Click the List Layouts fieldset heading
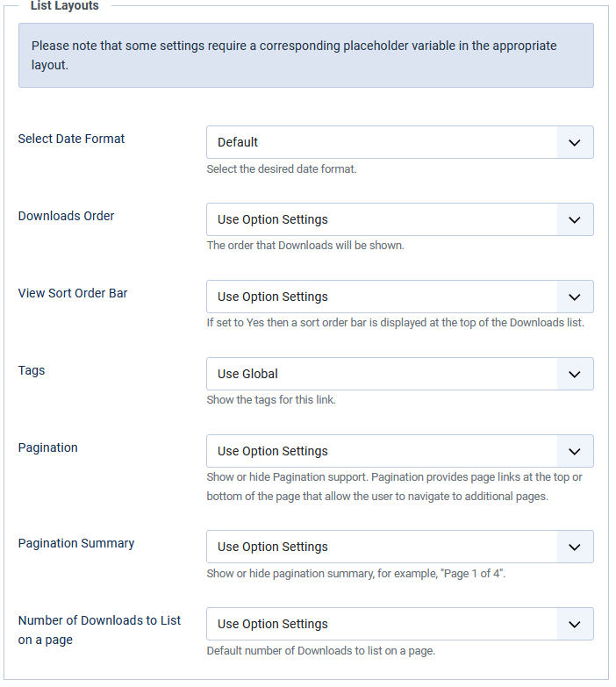This screenshot has height=687, width=616. tap(65, 5)
